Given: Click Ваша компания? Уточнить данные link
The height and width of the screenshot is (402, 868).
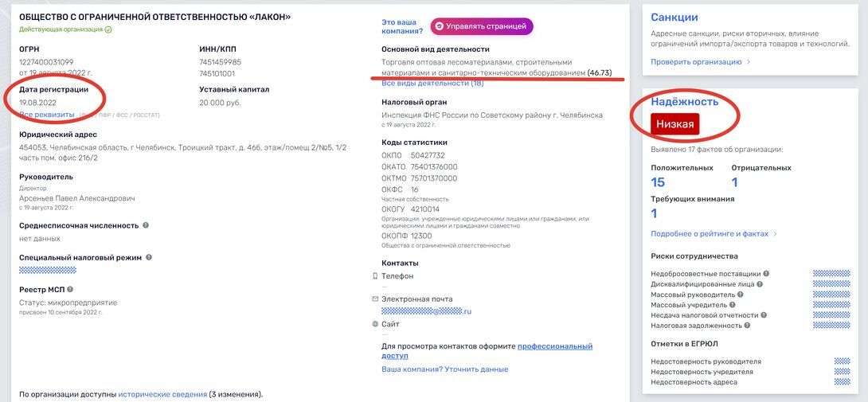Looking at the screenshot, I should [444, 369].
